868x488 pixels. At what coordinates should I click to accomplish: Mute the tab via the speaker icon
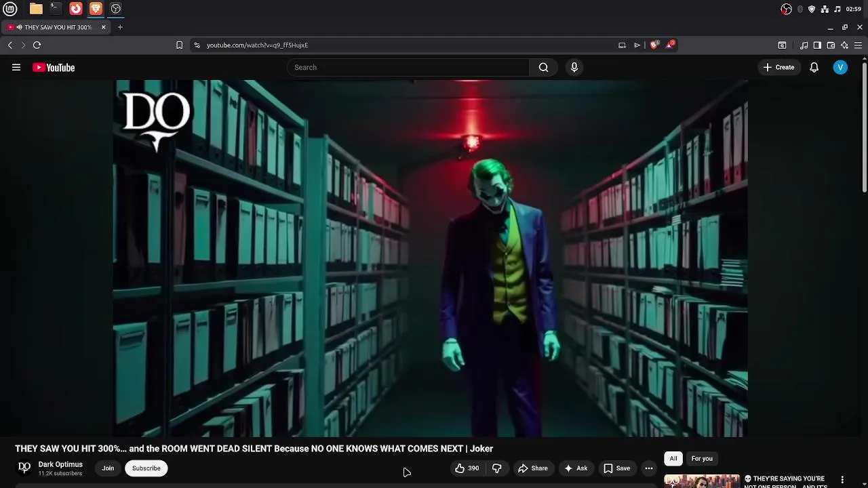click(x=19, y=27)
